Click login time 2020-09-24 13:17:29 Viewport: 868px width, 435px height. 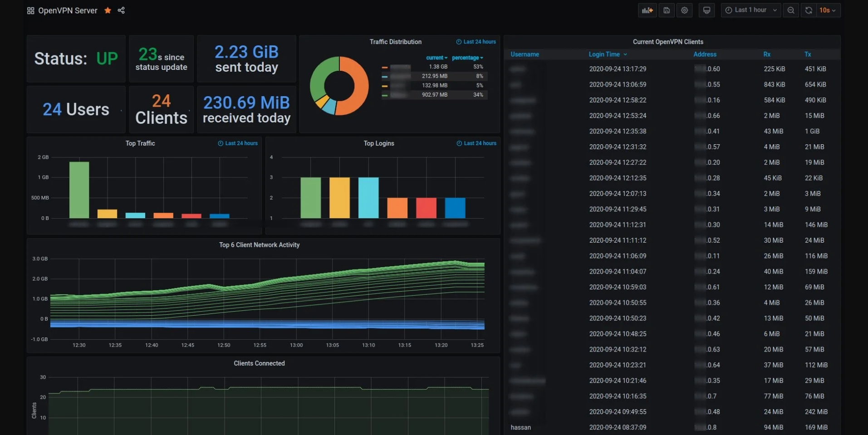[618, 69]
